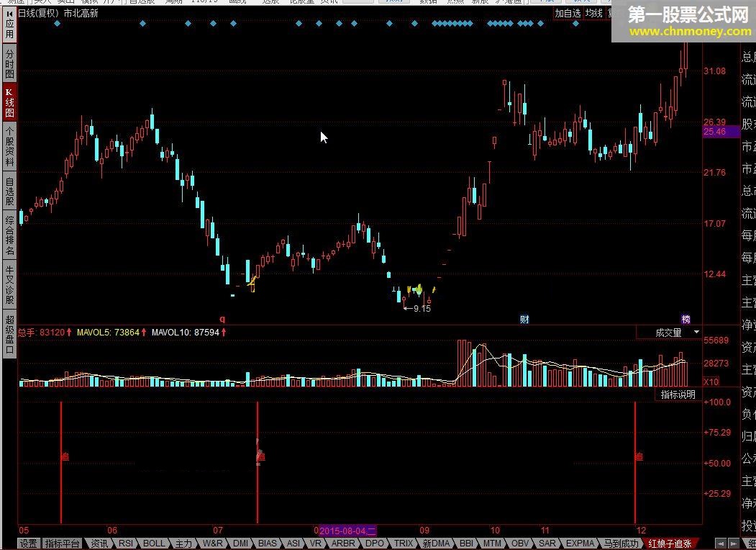
Task: Select the ARBR indicator tab
Action: [x=343, y=544]
